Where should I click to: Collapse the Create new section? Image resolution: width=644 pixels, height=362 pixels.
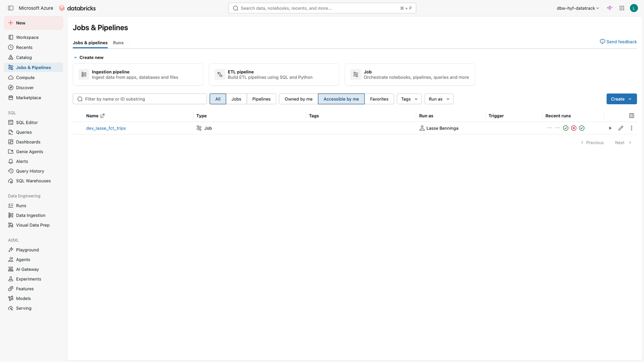tap(76, 58)
